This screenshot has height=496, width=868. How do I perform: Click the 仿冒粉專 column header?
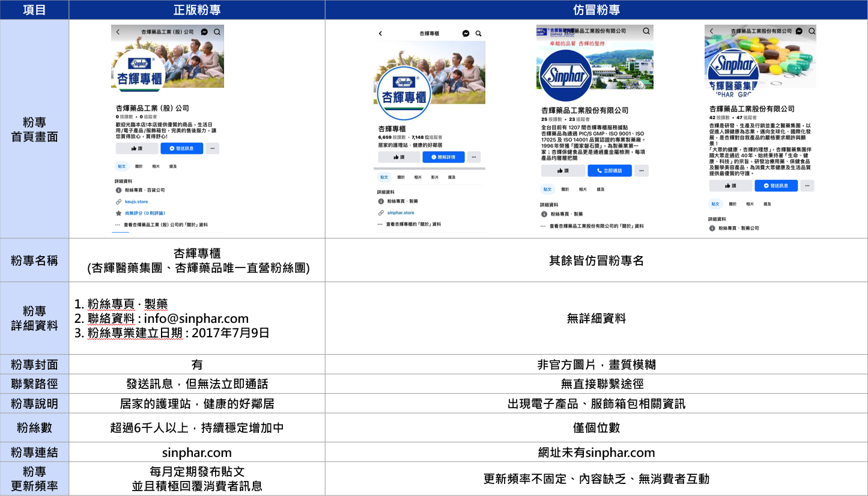coord(596,10)
